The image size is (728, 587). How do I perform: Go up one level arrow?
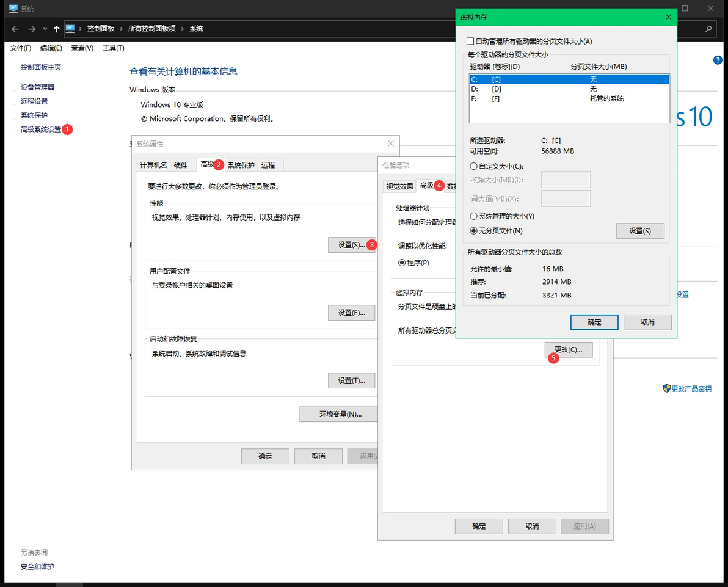pyautogui.click(x=57, y=29)
